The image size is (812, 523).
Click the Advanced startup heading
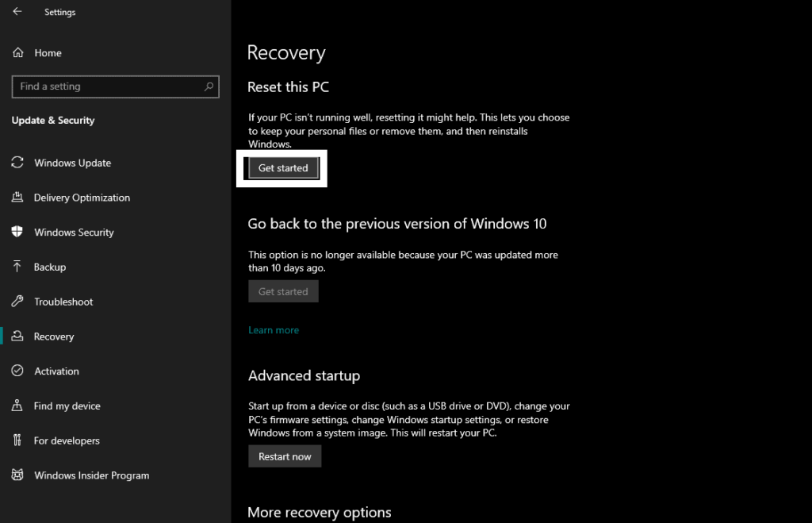[x=304, y=376]
